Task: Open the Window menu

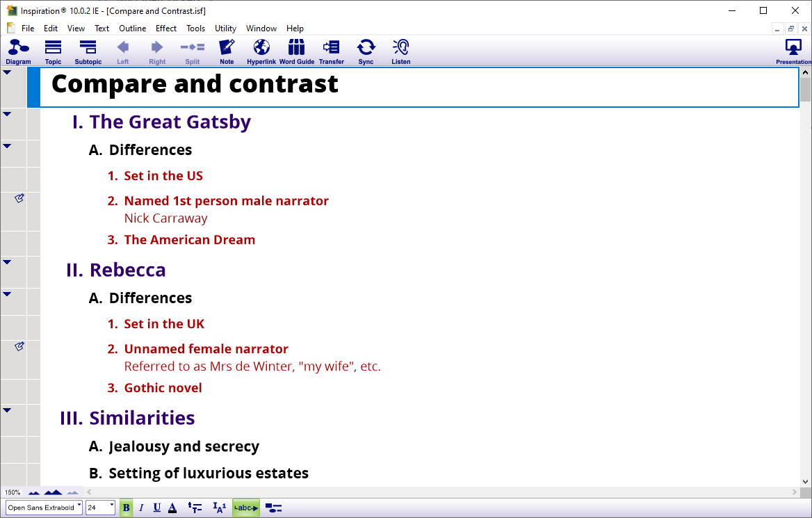Action: [x=261, y=28]
